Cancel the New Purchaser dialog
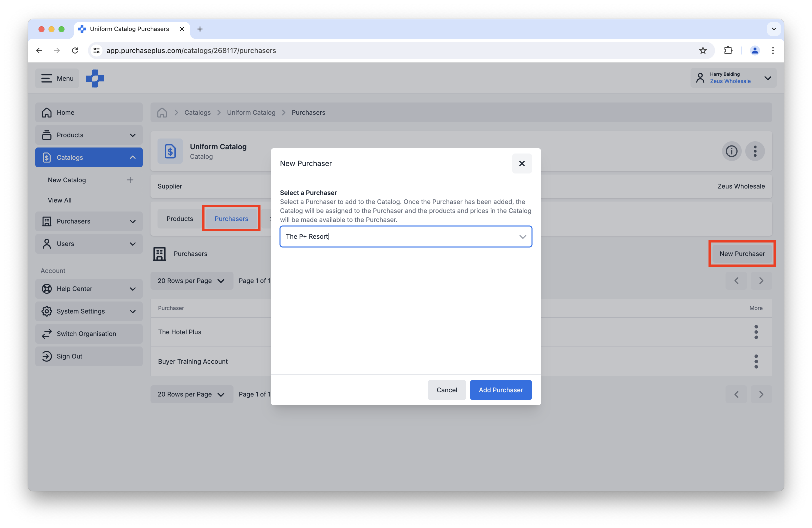The height and width of the screenshot is (528, 812). [x=446, y=390]
